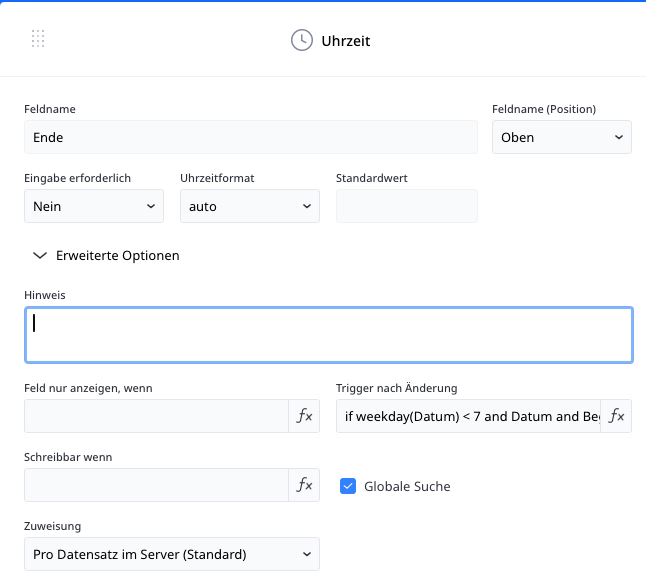Open the Uhrzeitformat dropdown set to auto
The height and width of the screenshot is (583, 646).
pyautogui.click(x=249, y=206)
